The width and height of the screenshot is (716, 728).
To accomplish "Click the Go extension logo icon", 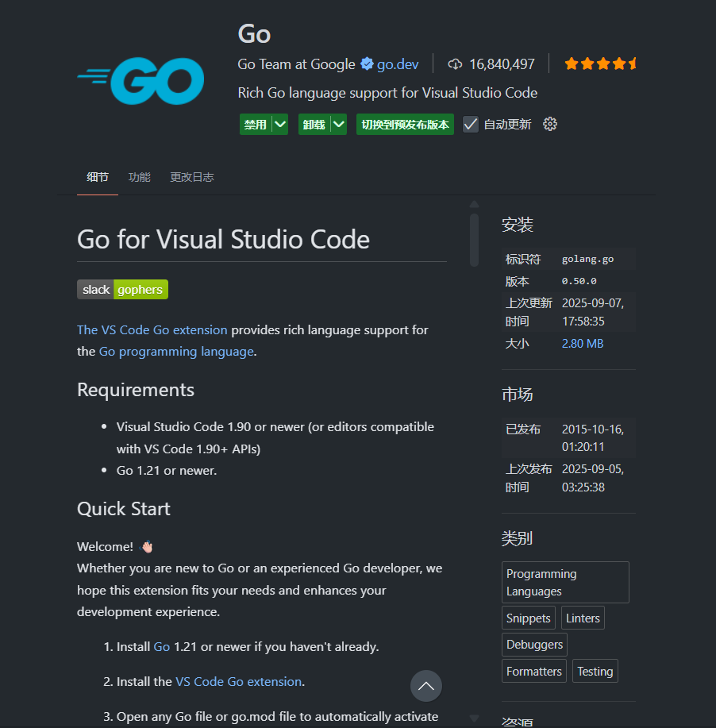I will pyautogui.click(x=141, y=80).
